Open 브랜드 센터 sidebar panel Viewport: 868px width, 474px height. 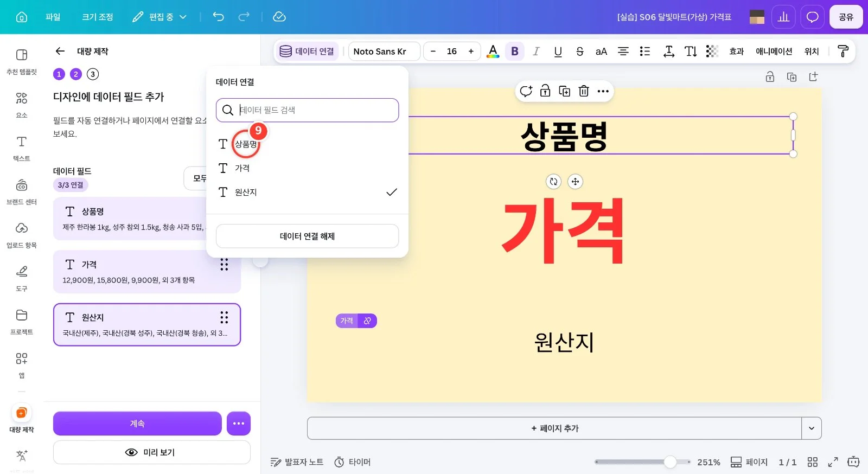(22, 191)
